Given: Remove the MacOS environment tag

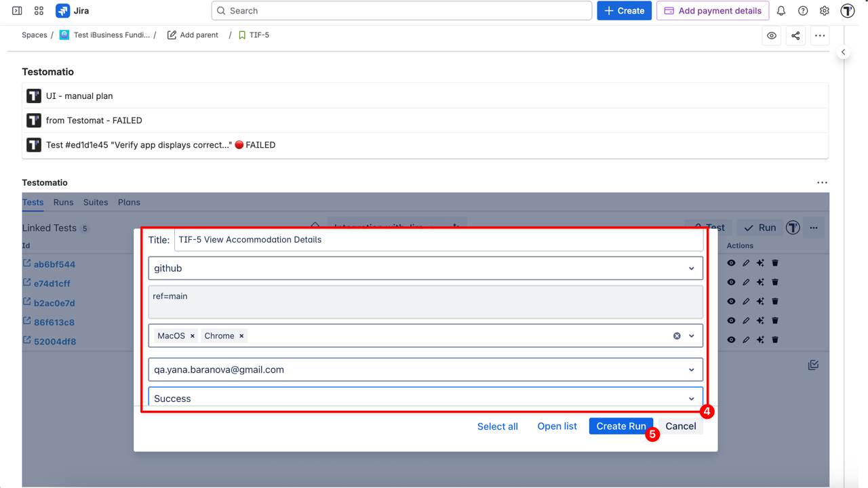Looking at the screenshot, I should 193,336.
